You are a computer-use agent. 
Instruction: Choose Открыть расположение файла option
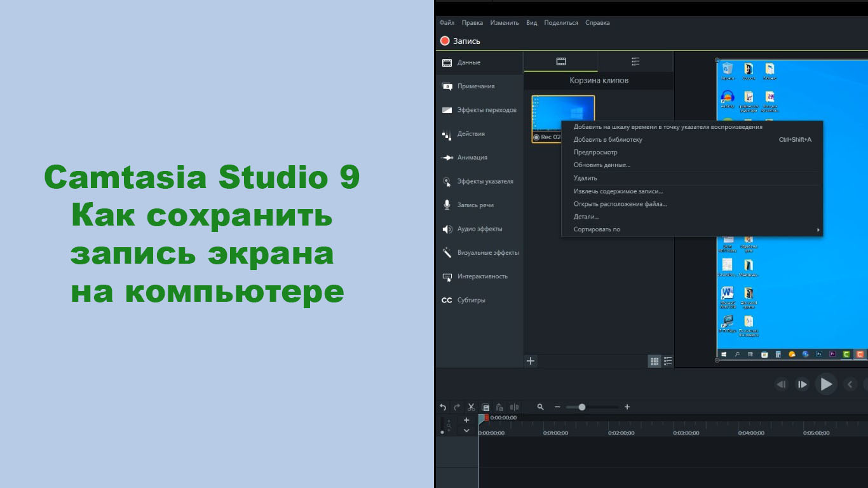click(692, 204)
